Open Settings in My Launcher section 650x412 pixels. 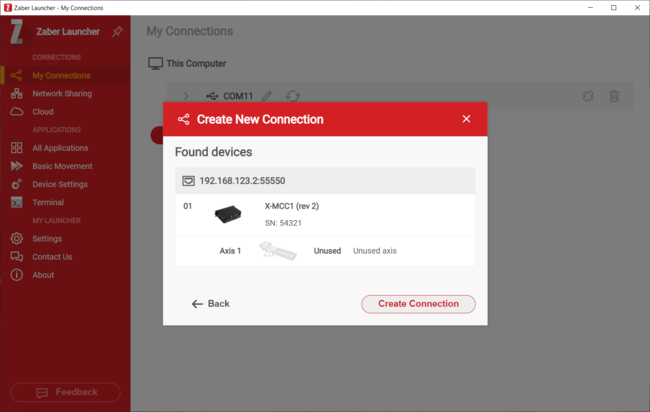pyautogui.click(x=46, y=239)
